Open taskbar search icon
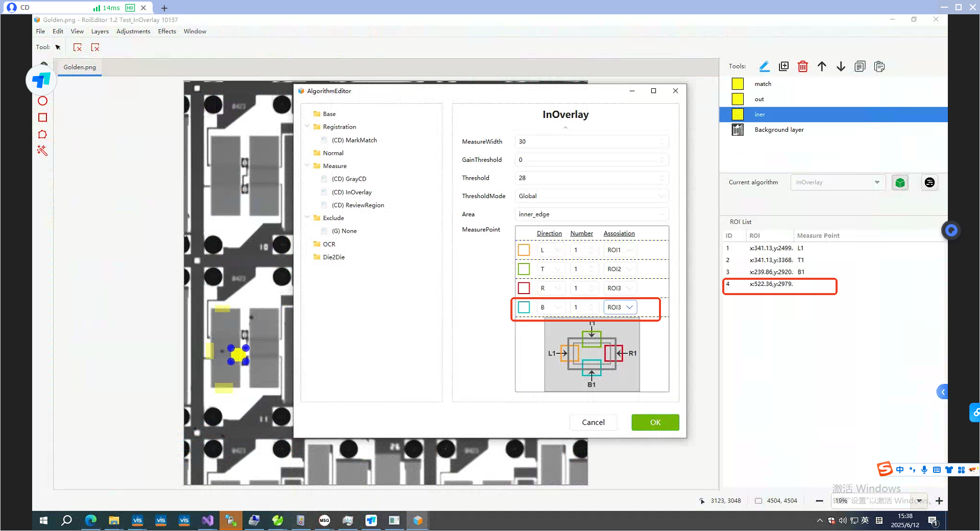This screenshot has width=980, height=531. [x=66, y=520]
